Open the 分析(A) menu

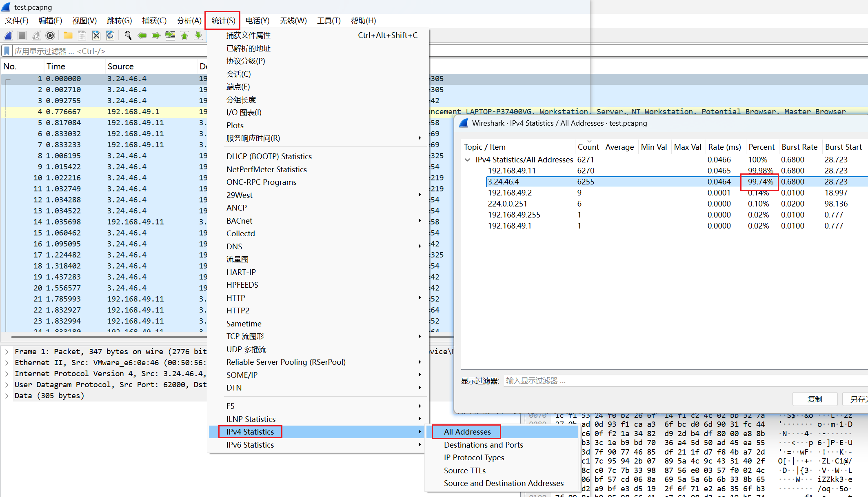click(x=189, y=20)
